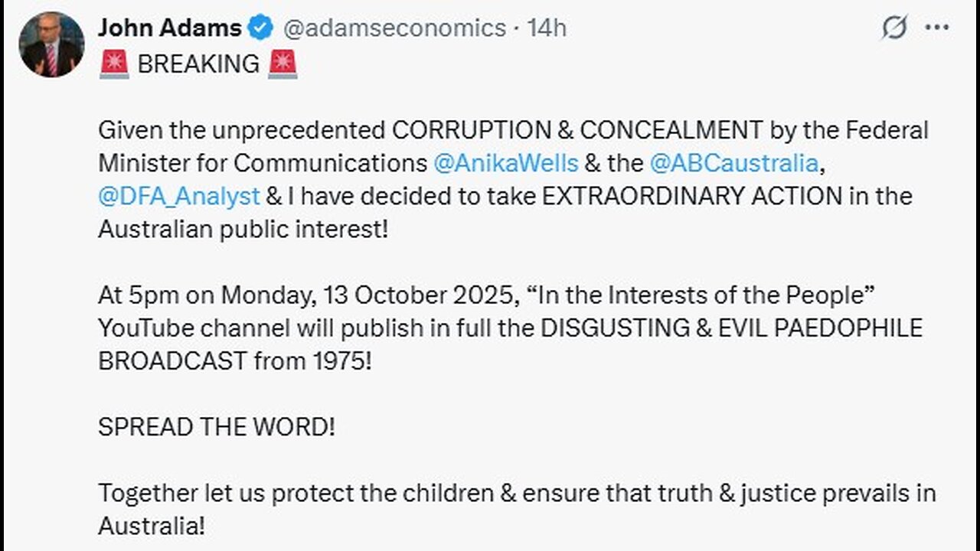This screenshot has width=980, height=551.
Task: Visit the @ABCaustralia mention link
Action: tap(733, 163)
